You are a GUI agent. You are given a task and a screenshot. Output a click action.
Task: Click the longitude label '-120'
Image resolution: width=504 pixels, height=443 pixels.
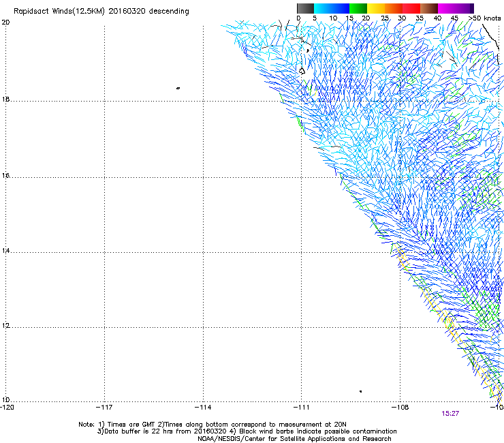pyautogui.click(x=7, y=408)
